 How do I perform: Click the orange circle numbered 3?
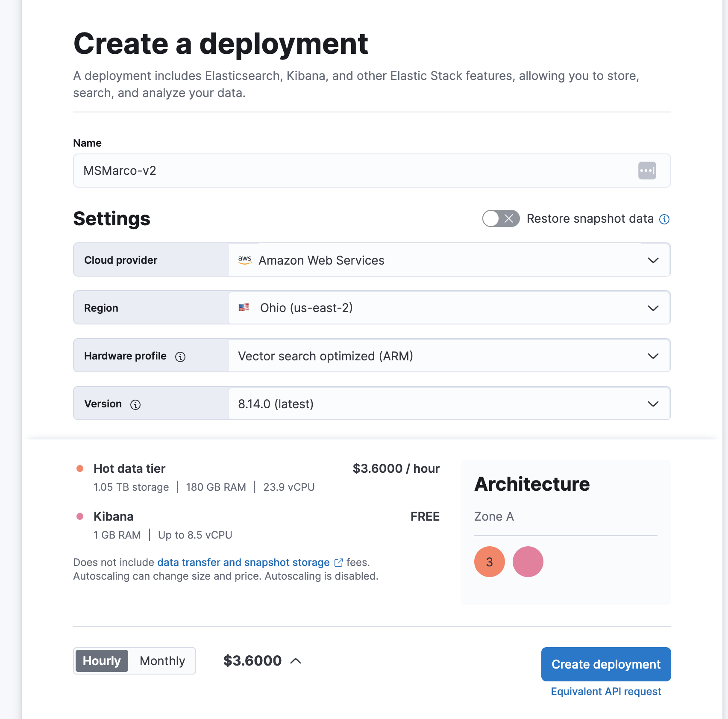tap(490, 562)
